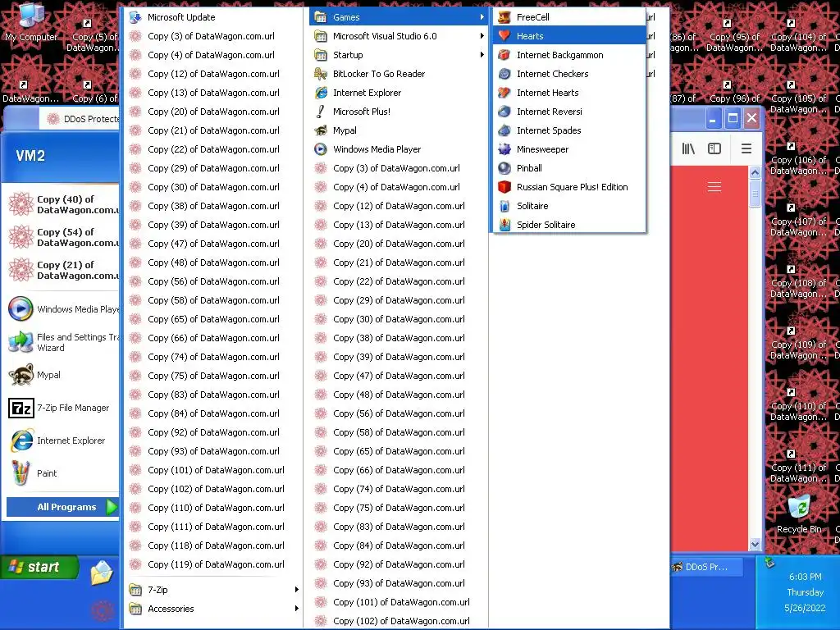
Task: Open Copy (21) of DataWagon.com.url pinned item
Action: 62,270
